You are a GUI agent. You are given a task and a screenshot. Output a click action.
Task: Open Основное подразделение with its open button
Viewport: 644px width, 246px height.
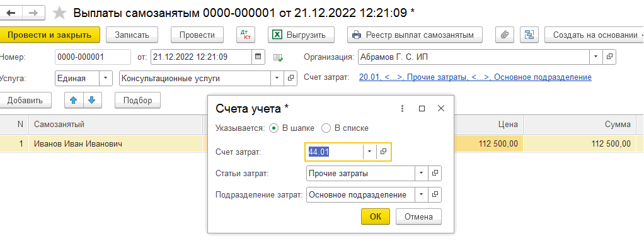[435, 195]
